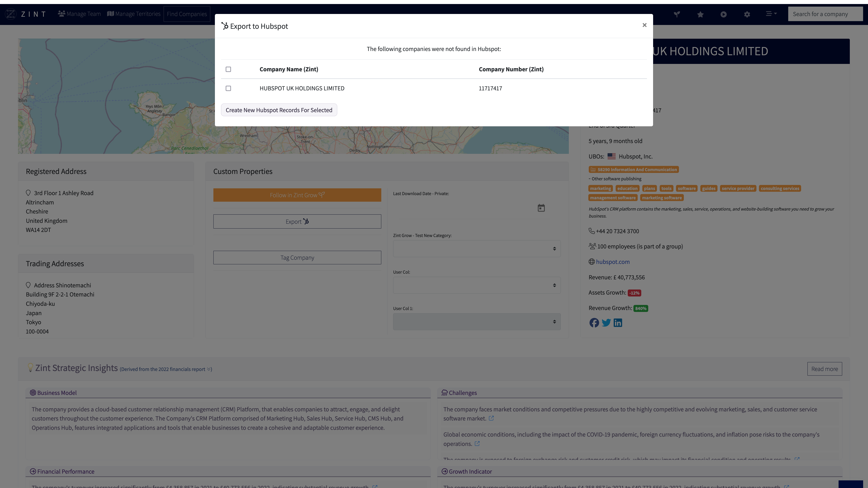Click calendar icon for Last Download Date

click(541, 208)
